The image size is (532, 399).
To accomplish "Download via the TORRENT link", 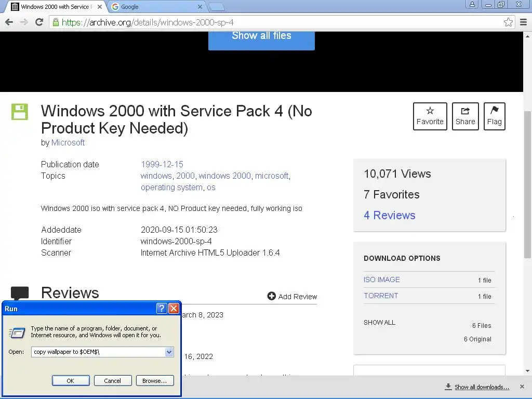I will pyautogui.click(x=381, y=296).
